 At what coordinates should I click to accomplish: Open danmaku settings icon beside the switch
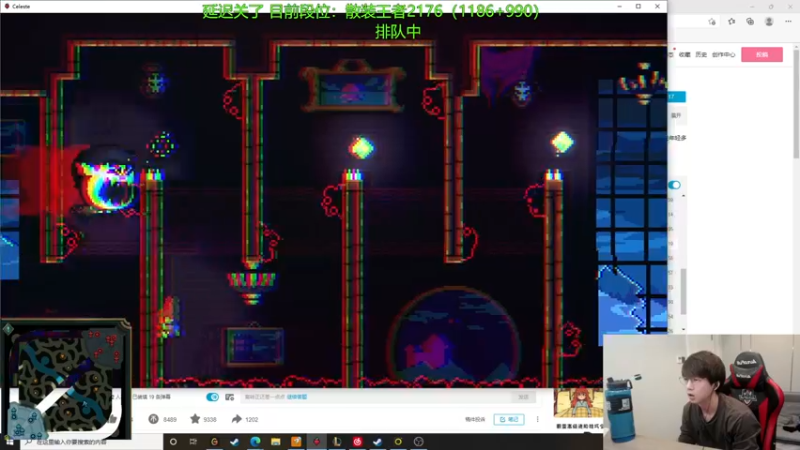click(x=230, y=397)
